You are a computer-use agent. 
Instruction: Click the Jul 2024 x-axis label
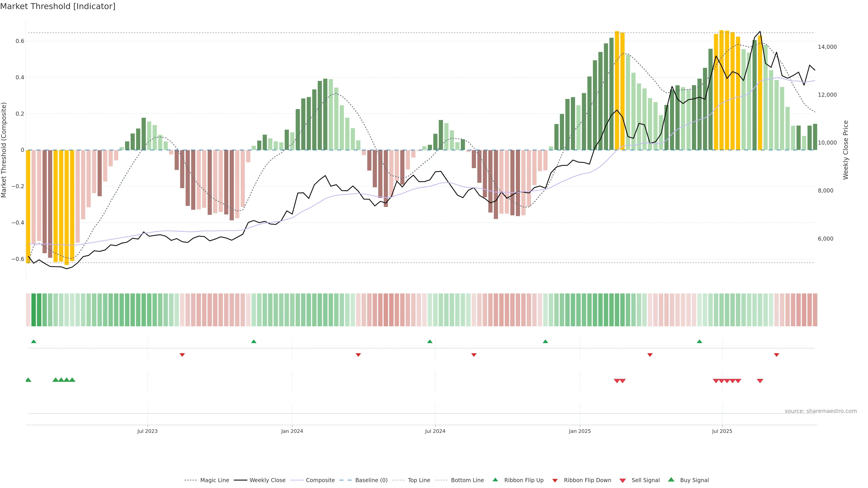(x=435, y=431)
